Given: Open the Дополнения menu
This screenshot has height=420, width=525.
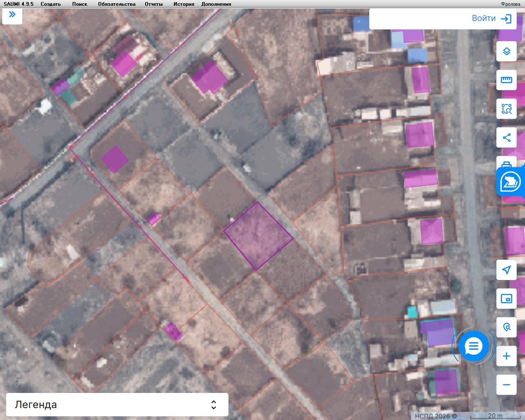Looking at the screenshot, I should tap(216, 4).
